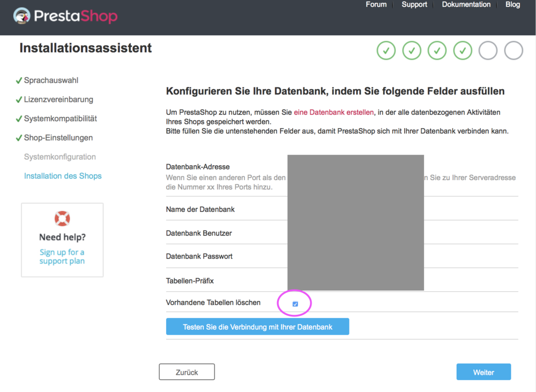Click the green checkmark beside Sprachauswahl
The width and height of the screenshot is (536, 392).
coord(18,79)
